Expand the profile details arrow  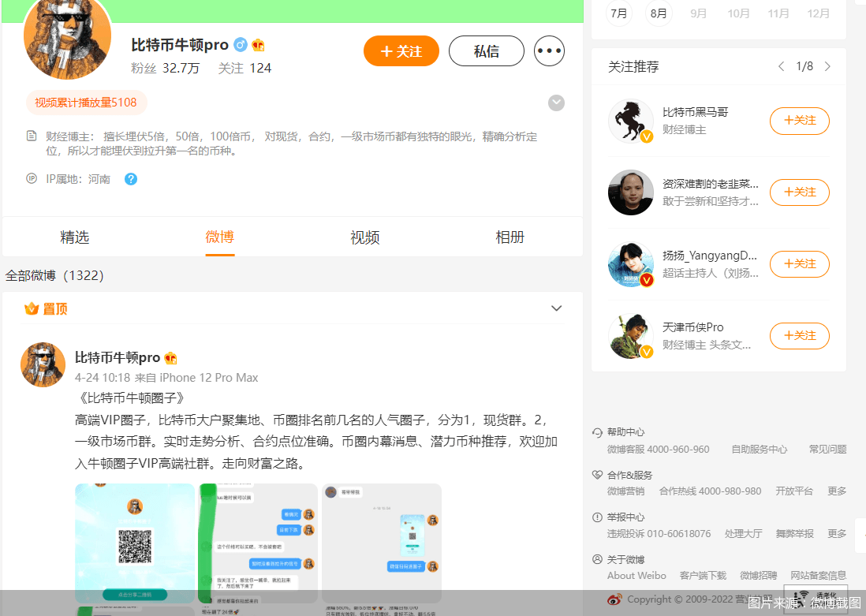point(556,103)
